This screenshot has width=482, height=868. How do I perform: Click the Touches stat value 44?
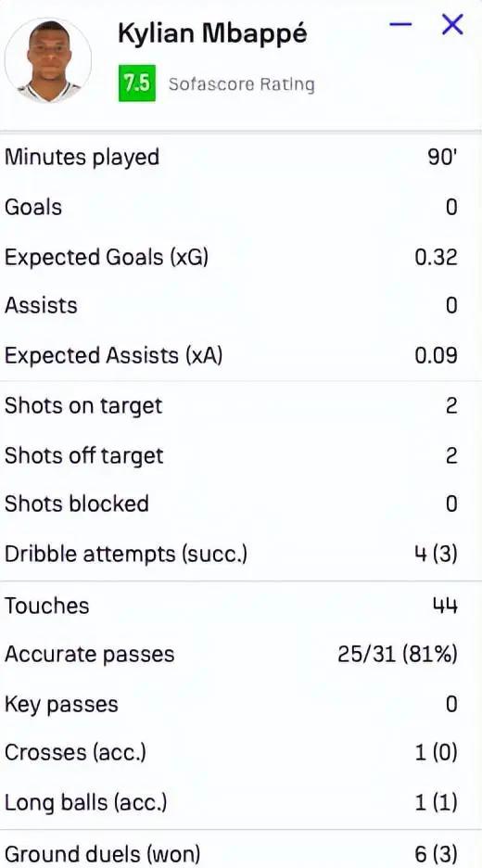pos(445,606)
